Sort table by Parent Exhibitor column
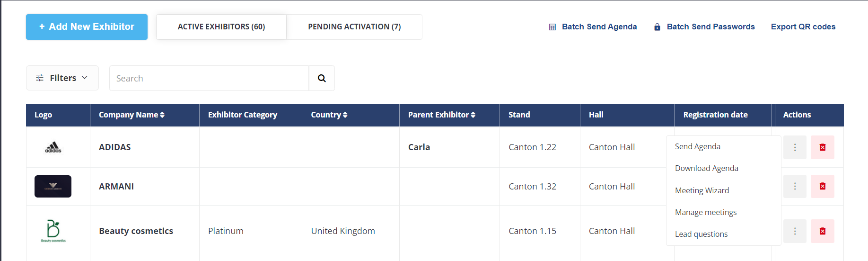Viewport: 868px width, 261px height. pos(442,115)
